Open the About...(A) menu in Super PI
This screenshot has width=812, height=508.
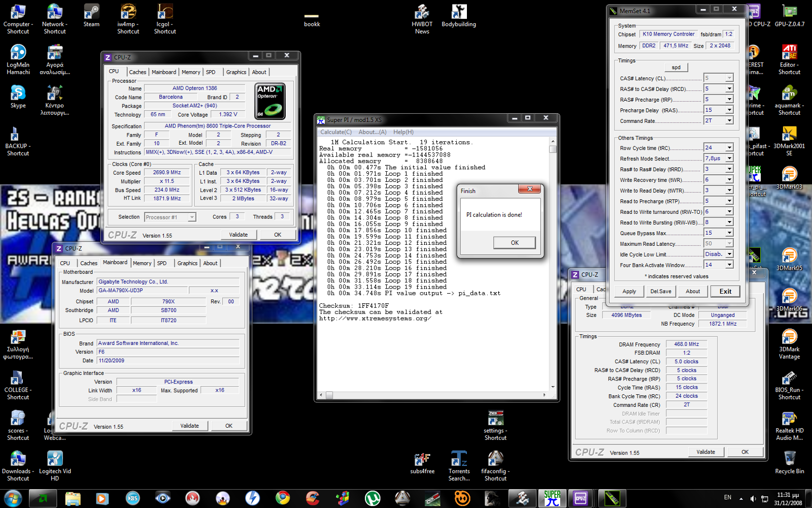pyautogui.click(x=373, y=132)
